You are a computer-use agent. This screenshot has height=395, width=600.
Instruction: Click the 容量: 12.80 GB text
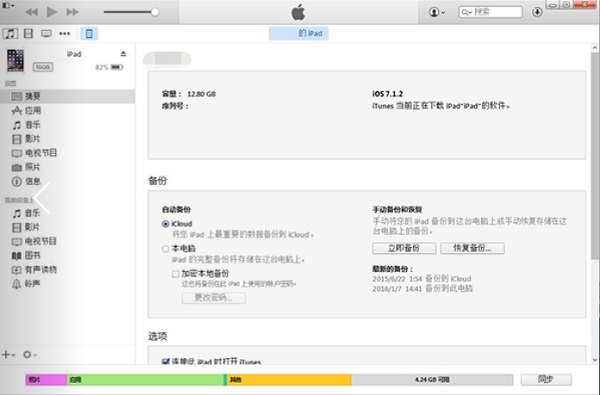coord(189,94)
